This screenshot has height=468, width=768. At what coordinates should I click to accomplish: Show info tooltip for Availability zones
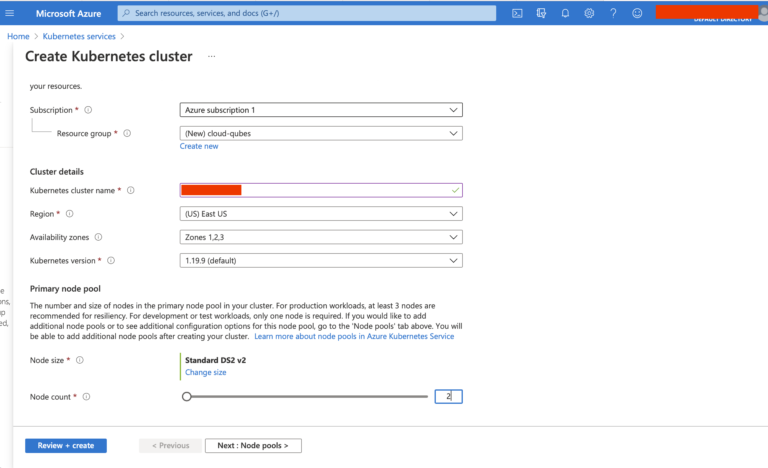pyautogui.click(x=98, y=237)
